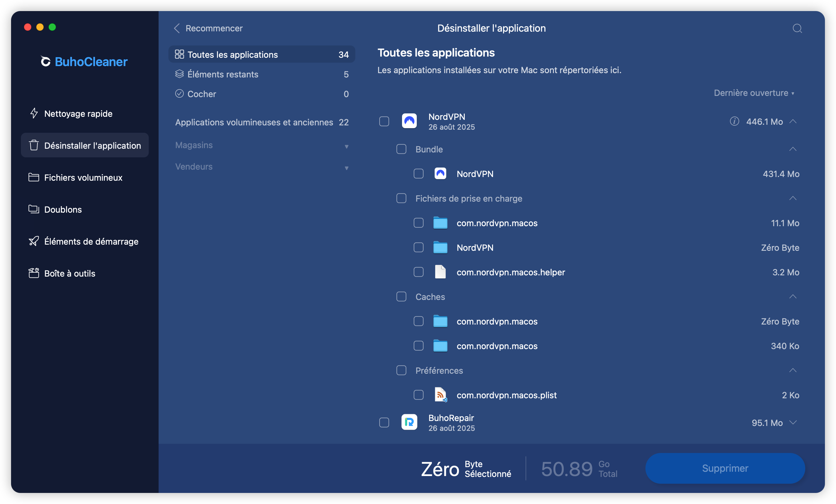Click the back chevron next to Recommencer
Viewport: 836px width, 504px height.
pyautogui.click(x=177, y=28)
